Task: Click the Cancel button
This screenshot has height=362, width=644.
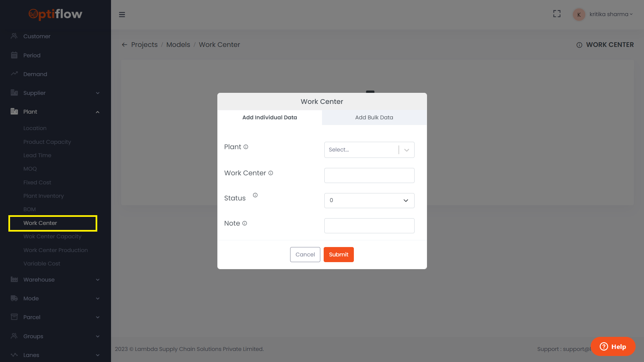Action: [305, 254]
